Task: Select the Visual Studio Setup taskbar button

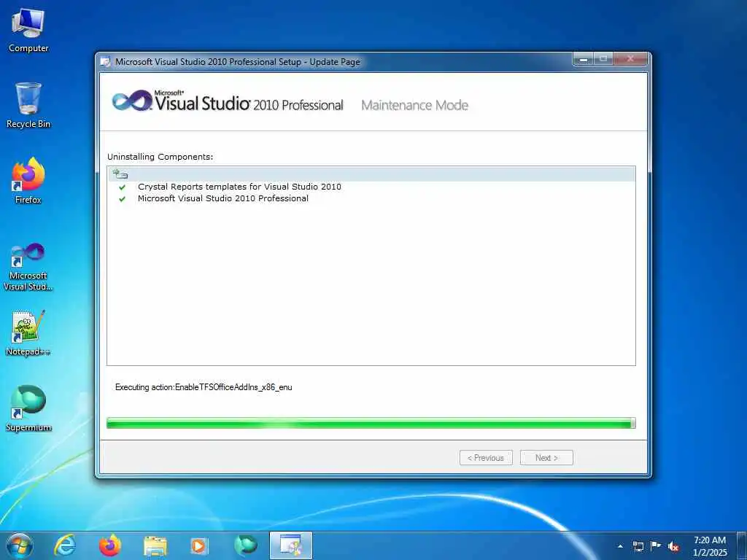Action: coord(290,545)
